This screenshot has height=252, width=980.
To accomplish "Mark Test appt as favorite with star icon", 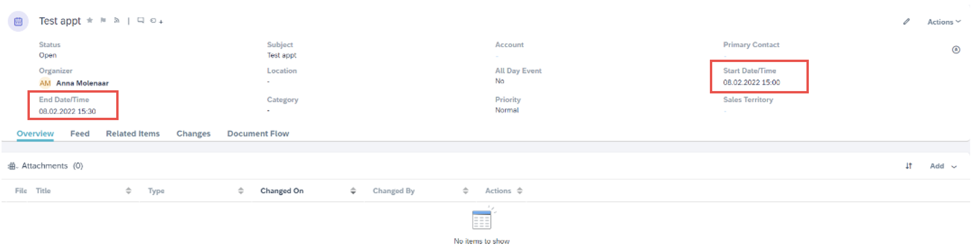I will (x=89, y=20).
